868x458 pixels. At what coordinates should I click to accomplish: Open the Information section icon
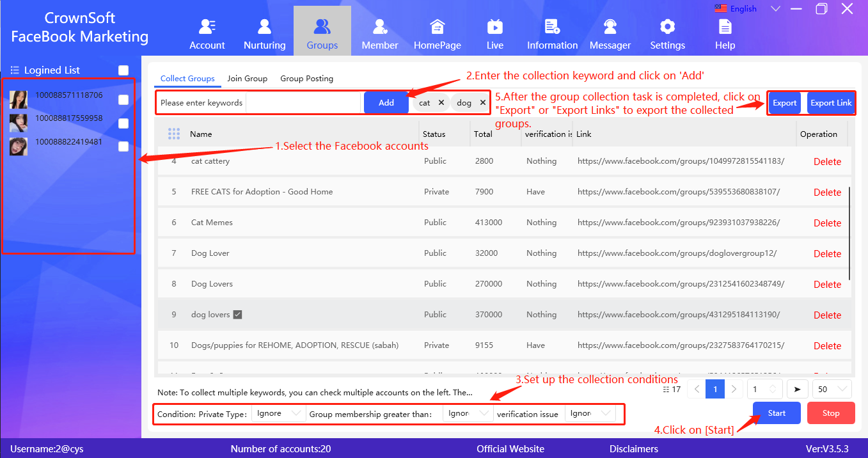tap(552, 27)
